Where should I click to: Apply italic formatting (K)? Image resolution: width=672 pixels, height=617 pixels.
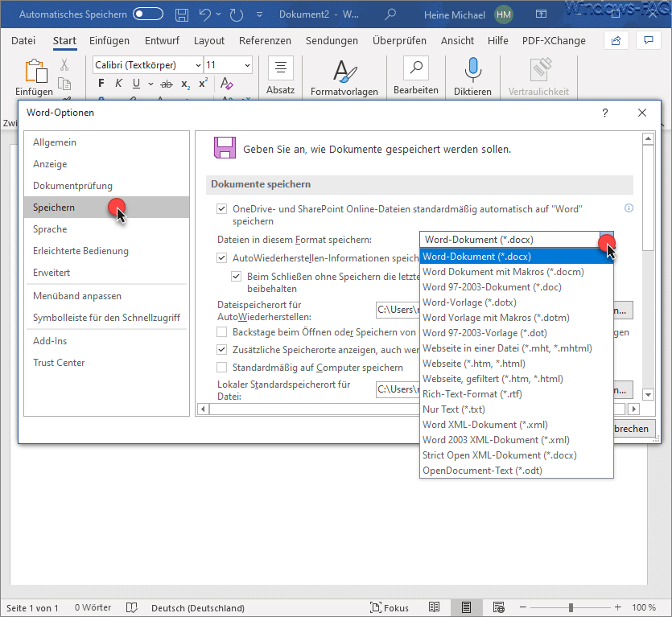tap(119, 83)
